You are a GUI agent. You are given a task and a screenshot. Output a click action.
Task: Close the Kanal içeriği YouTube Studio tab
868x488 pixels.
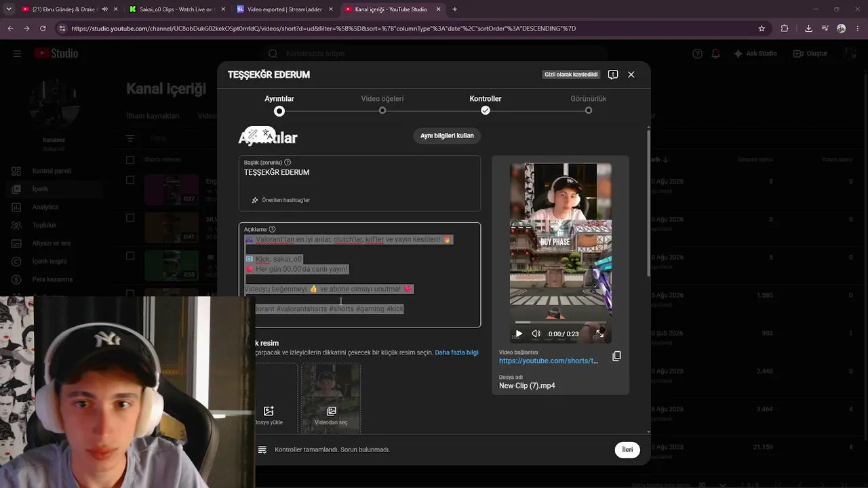(x=438, y=9)
